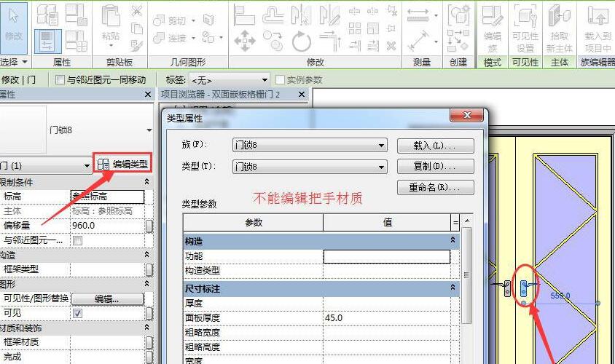Viewport: 615px width, 364px height.
Task: Toggle the 实例参数 checkbox
Action: tap(280, 80)
